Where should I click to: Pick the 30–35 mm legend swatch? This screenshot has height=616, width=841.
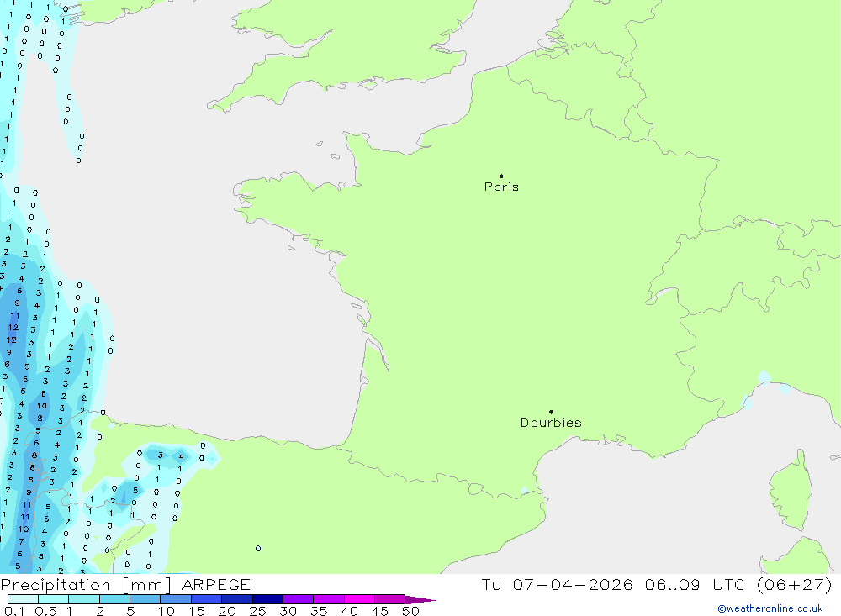point(299,599)
